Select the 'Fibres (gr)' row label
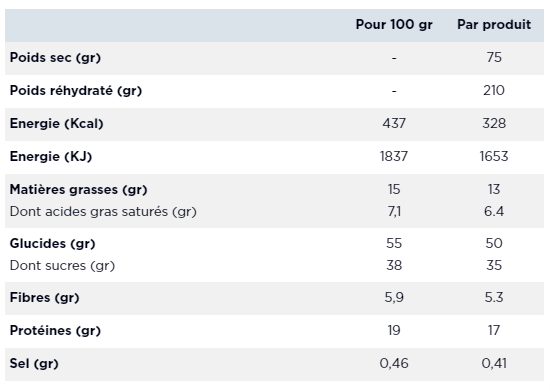550x391 pixels. [45, 298]
